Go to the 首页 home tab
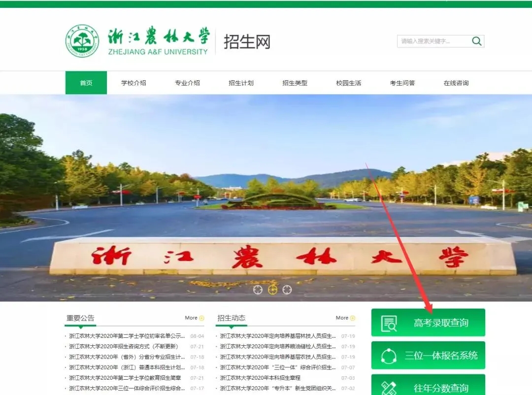532x395 pixels. point(86,83)
